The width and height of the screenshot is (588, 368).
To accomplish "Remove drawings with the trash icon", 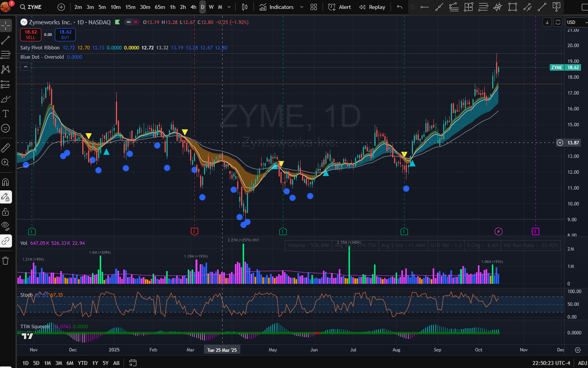I will coord(6,261).
